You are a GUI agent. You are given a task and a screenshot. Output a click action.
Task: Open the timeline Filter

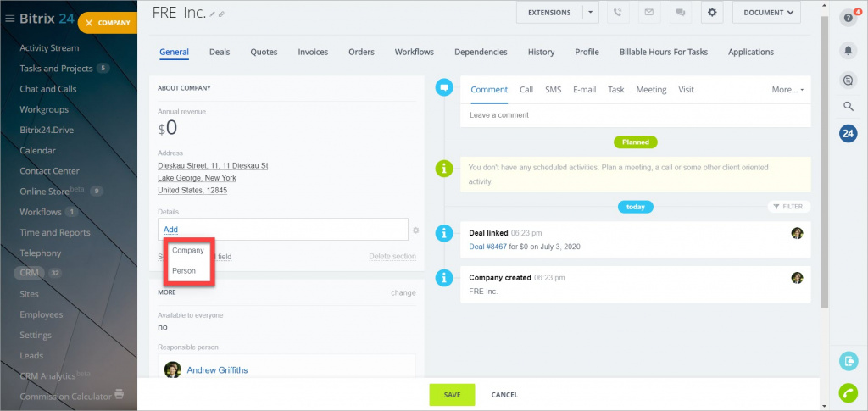point(789,206)
